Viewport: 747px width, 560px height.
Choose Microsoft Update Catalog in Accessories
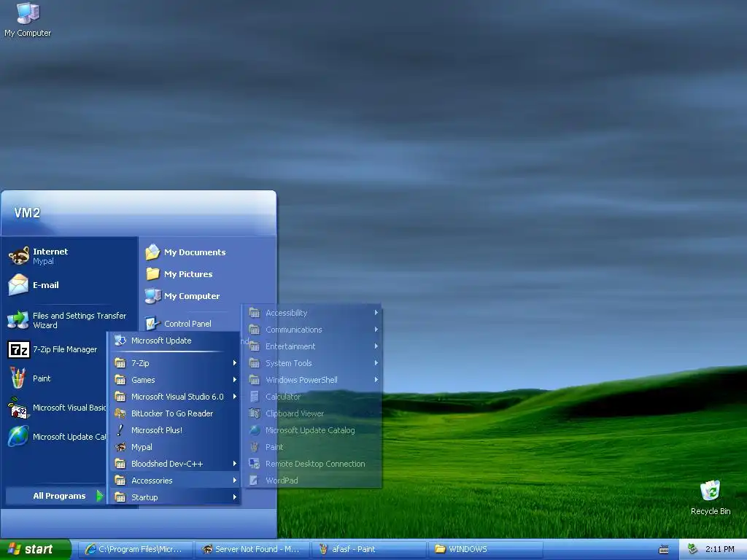pos(313,430)
